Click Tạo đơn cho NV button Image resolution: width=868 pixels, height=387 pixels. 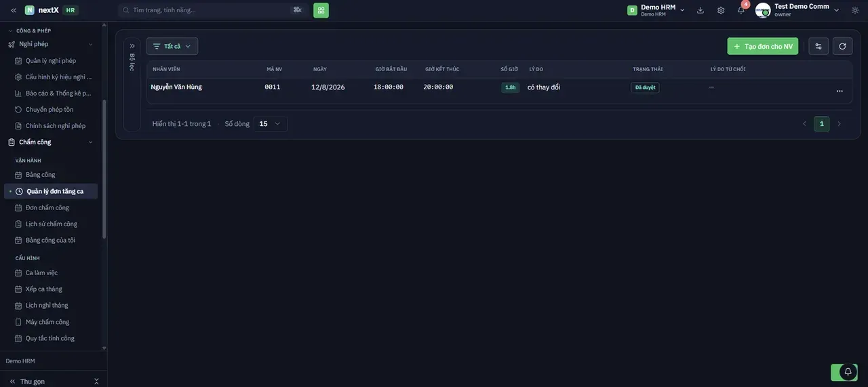763,46
